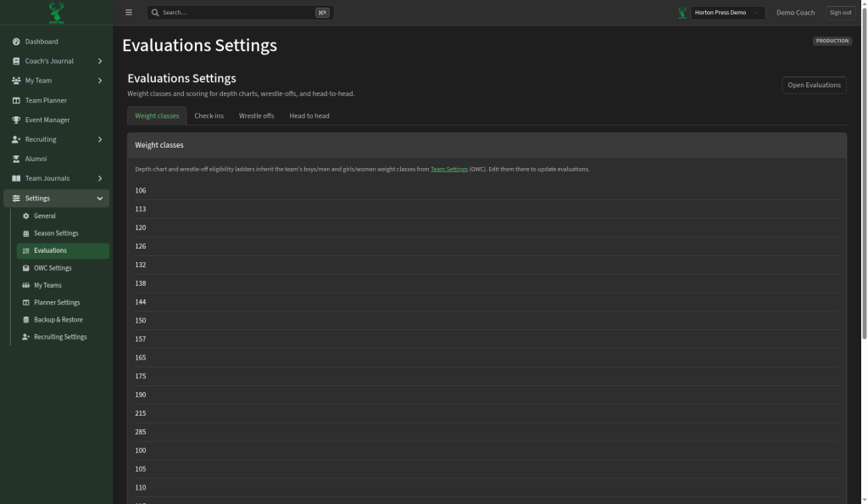This screenshot has height=504, width=868.
Task: Click the Open Evaluations button
Action: click(x=814, y=85)
